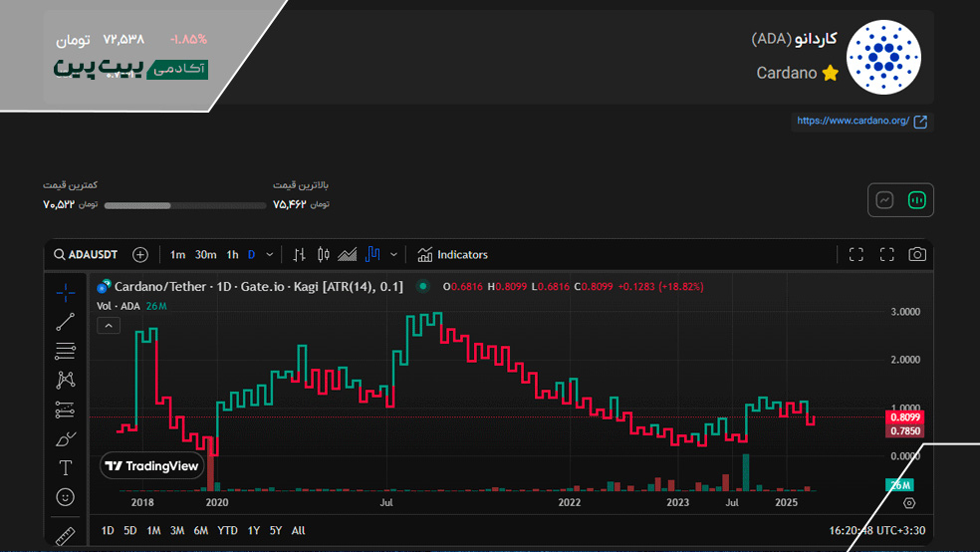Open the cardano.org website link

pyautogui.click(x=861, y=122)
